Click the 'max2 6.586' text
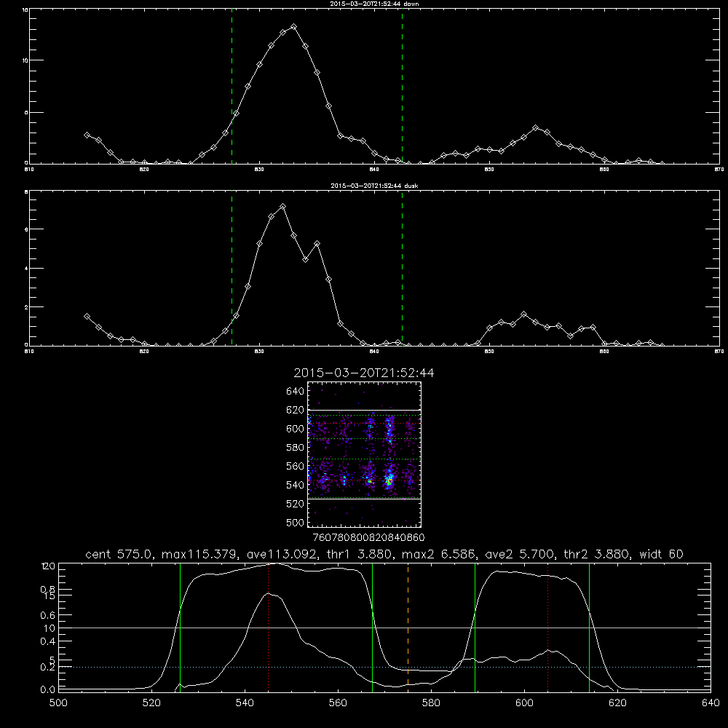The width and height of the screenshot is (728, 728). pyautogui.click(x=439, y=554)
